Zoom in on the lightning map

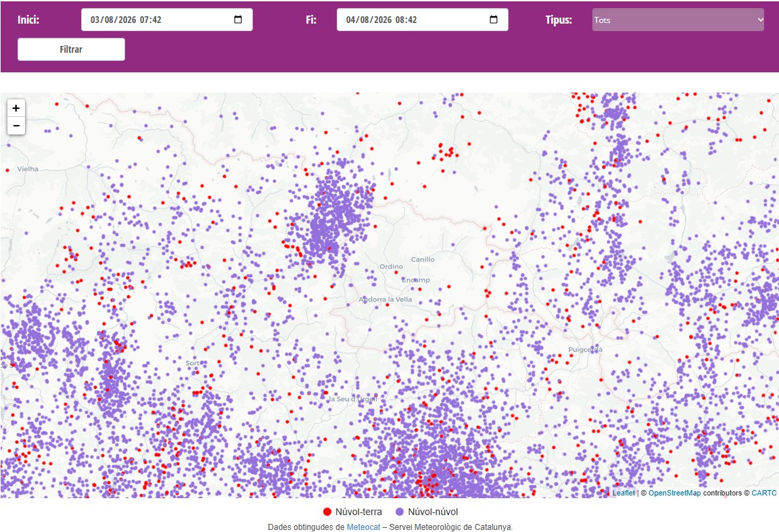point(16,107)
